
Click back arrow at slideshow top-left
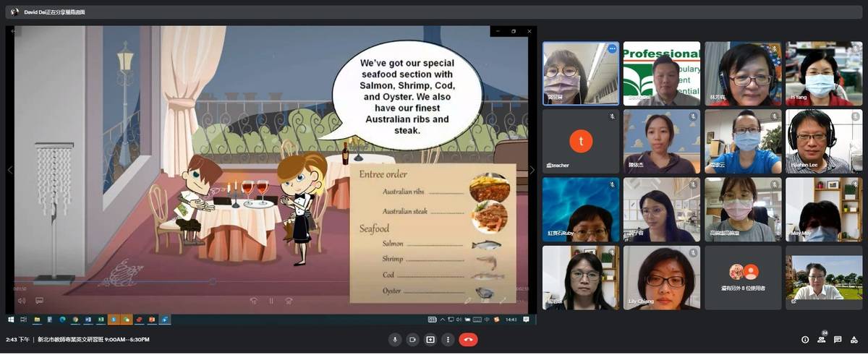tap(13, 31)
